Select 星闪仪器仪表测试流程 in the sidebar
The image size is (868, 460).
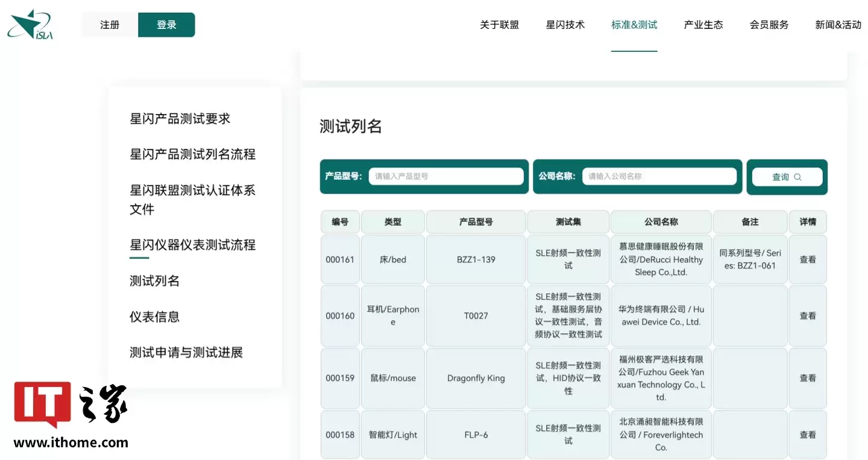click(x=192, y=244)
